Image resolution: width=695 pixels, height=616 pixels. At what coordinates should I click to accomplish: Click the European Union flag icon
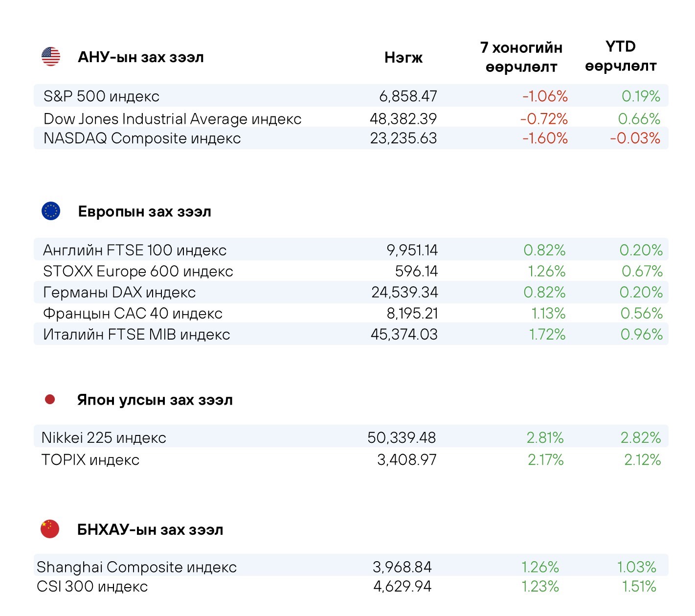(x=51, y=211)
